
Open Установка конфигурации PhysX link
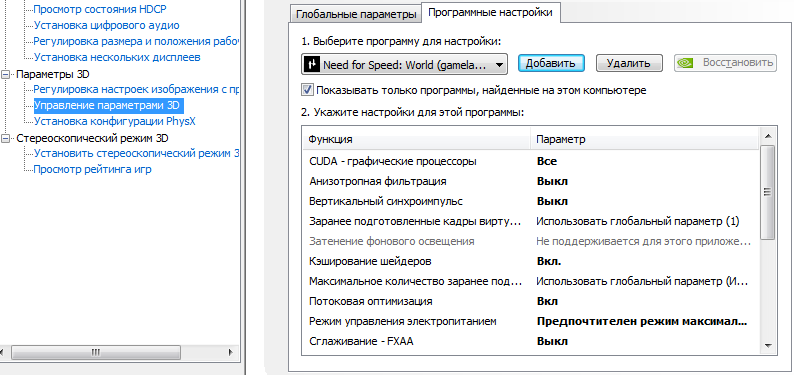(114, 121)
